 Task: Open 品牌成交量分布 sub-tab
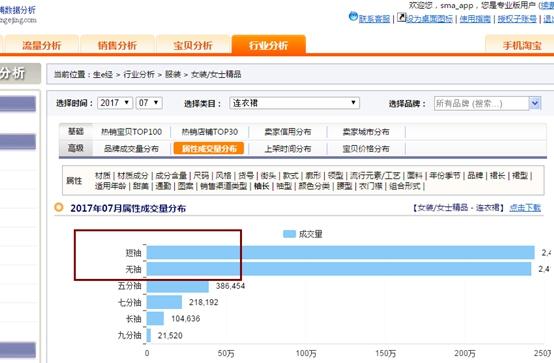coord(131,148)
